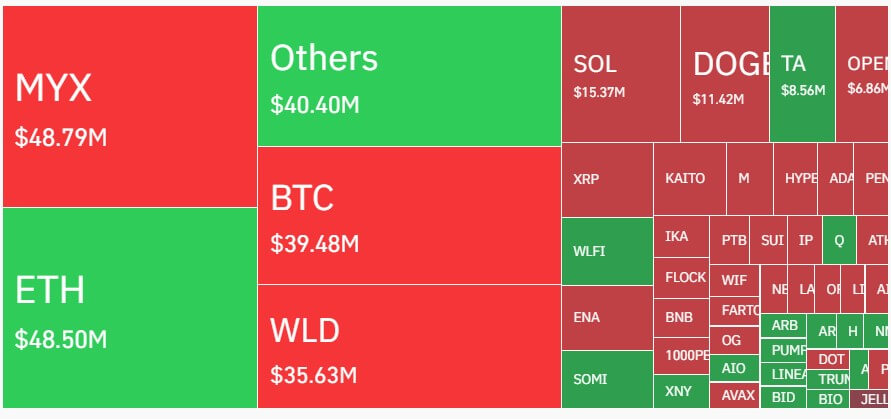Open the KAITO tile
This screenshot has width=891, height=419.
click(689, 179)
